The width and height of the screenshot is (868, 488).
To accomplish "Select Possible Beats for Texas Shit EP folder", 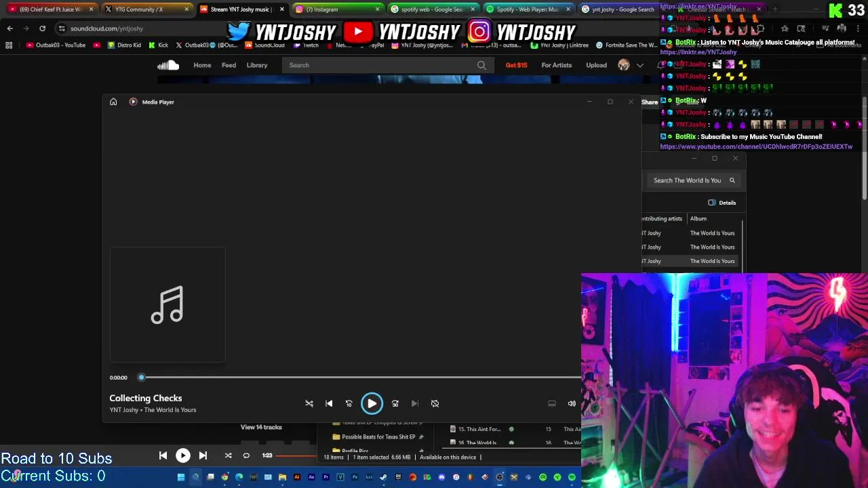I will (378, 437).
